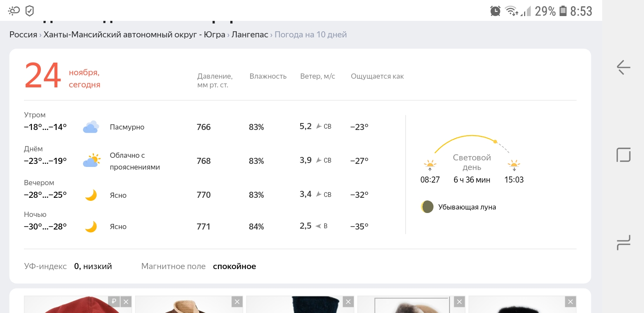Image resolution: width=644 pixels, height=313 pixels.
Task: Tap the sunset icon above 15:03
Action: [x=514, y=165]
